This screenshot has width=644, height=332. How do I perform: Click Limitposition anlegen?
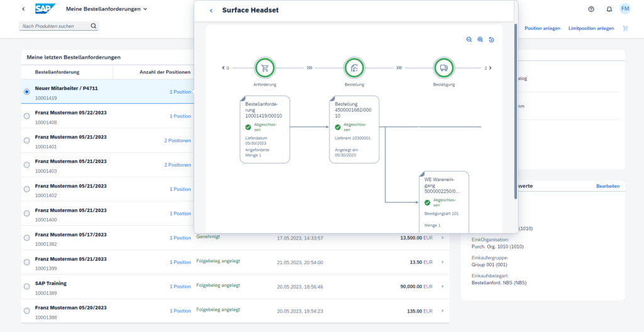(591, 28)
